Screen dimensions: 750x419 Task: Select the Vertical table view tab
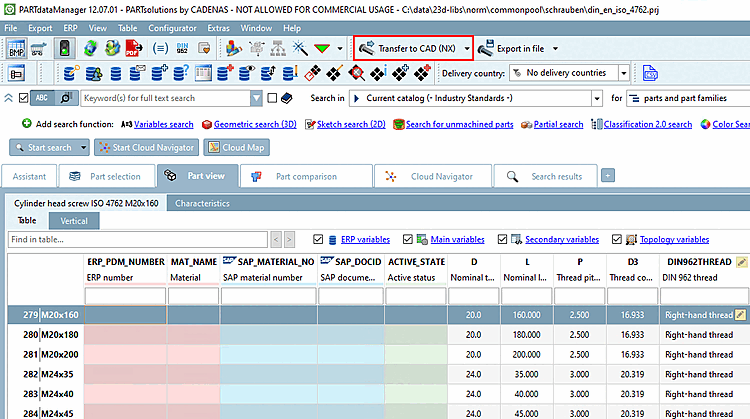point(74,221)
